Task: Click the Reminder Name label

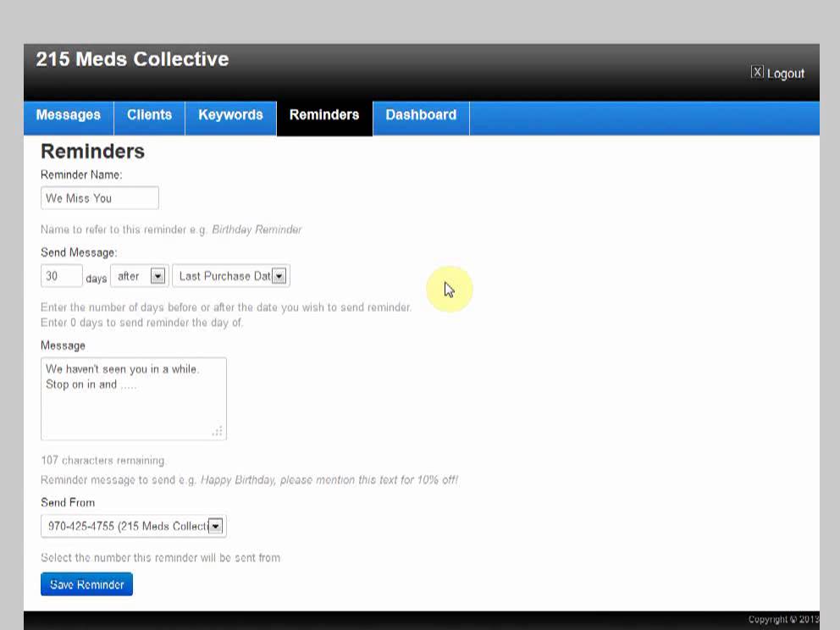Action: (x=81, y=174)
